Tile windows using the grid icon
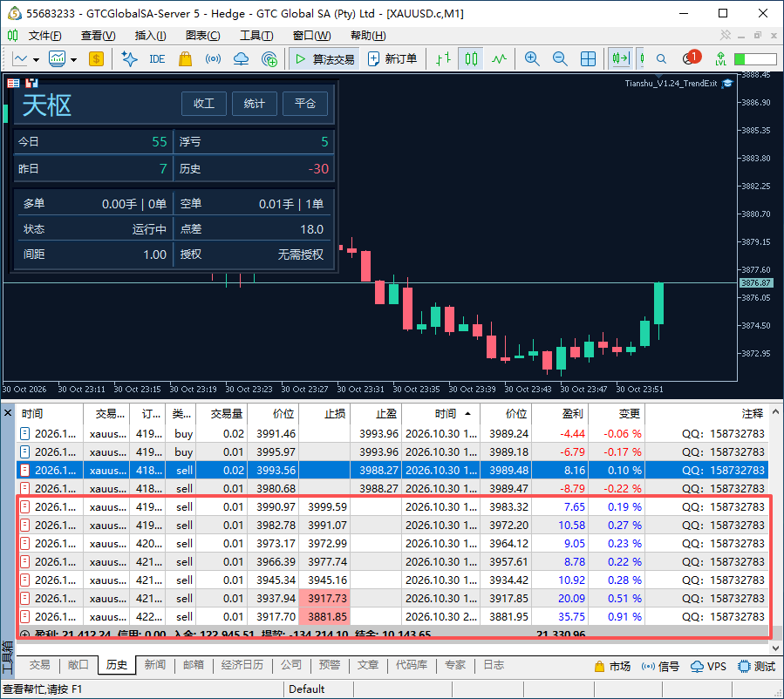This screenshot has height=699, width=784. pyautogui.click(x=588, y=59)
